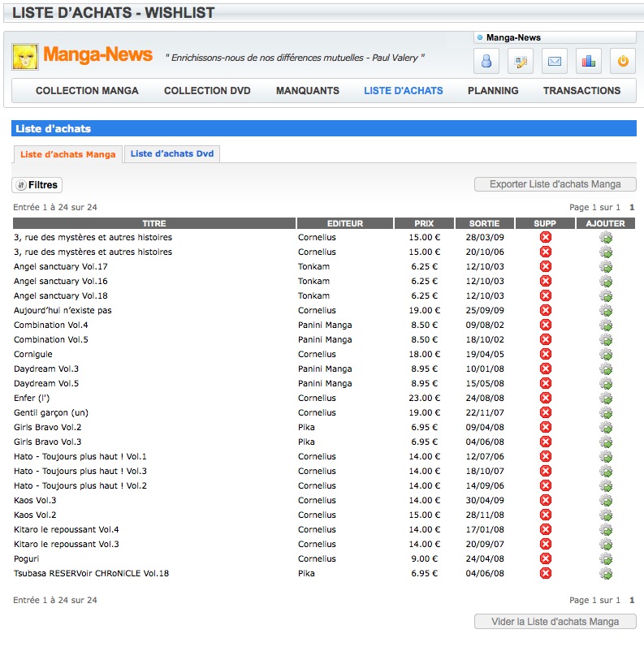
Task: Delete Hato Vol.1 from wishlist
Action: click(x=545, y=456)
